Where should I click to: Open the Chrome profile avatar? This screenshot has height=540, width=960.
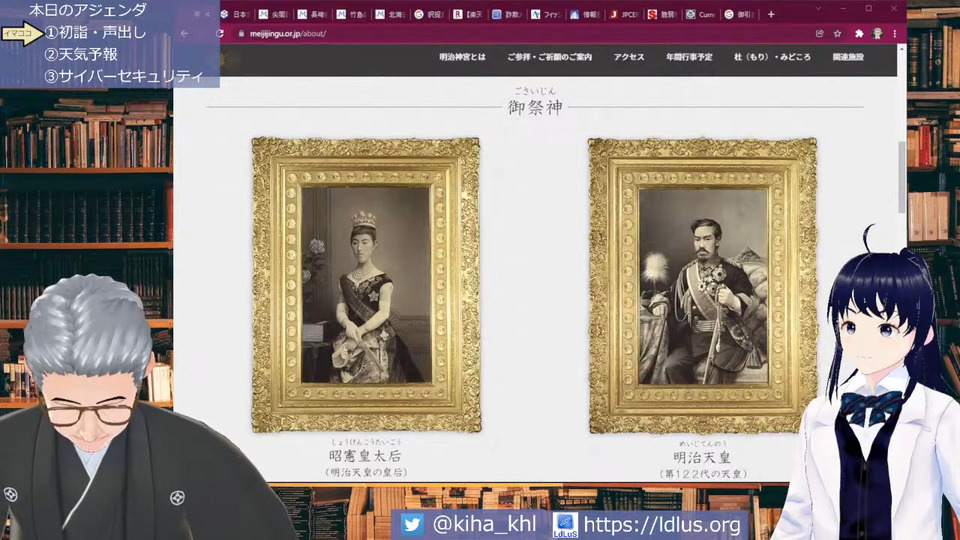pyautogui.click(x=877, y=34)
